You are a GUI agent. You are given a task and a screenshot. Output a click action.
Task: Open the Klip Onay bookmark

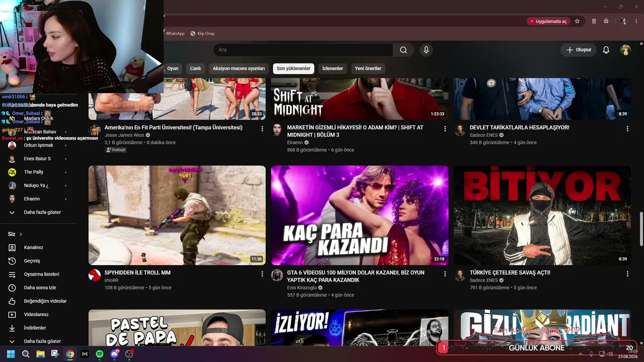point(202,34)
